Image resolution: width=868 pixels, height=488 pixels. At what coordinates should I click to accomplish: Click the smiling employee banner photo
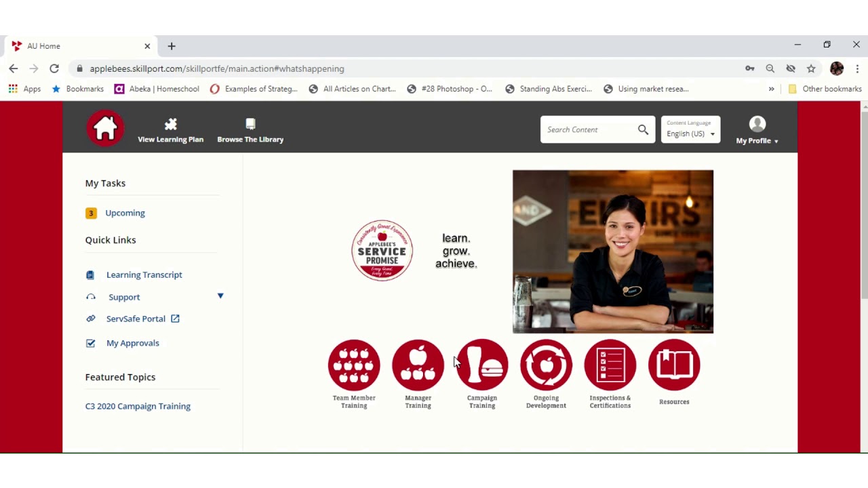click(x=613, y=251)
